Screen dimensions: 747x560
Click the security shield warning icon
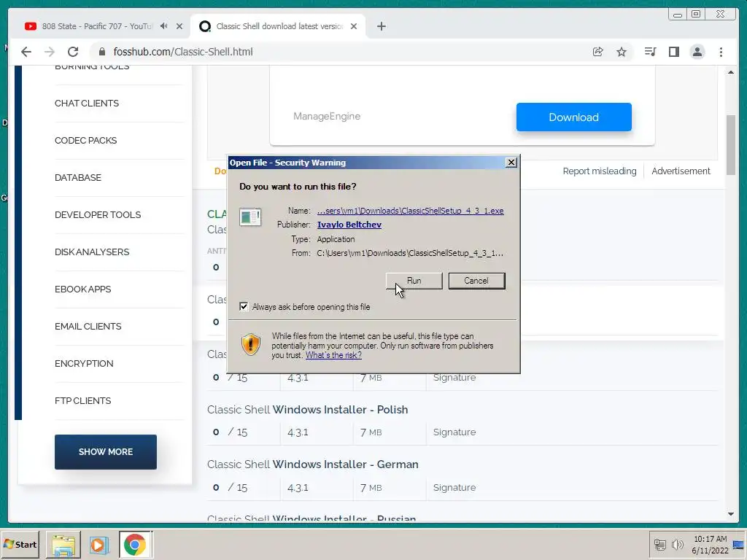[251, 344]
